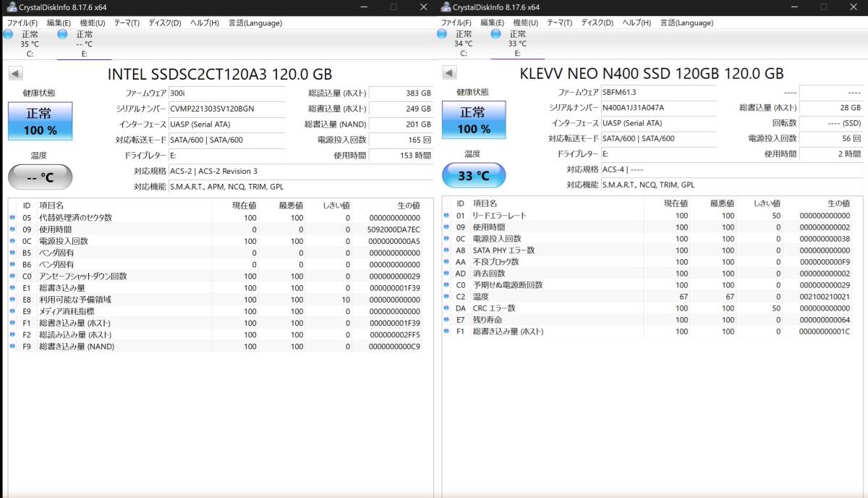Click the previous disk arrow in the INTEL window
The image size is (868, 498).
click(15, 73)
